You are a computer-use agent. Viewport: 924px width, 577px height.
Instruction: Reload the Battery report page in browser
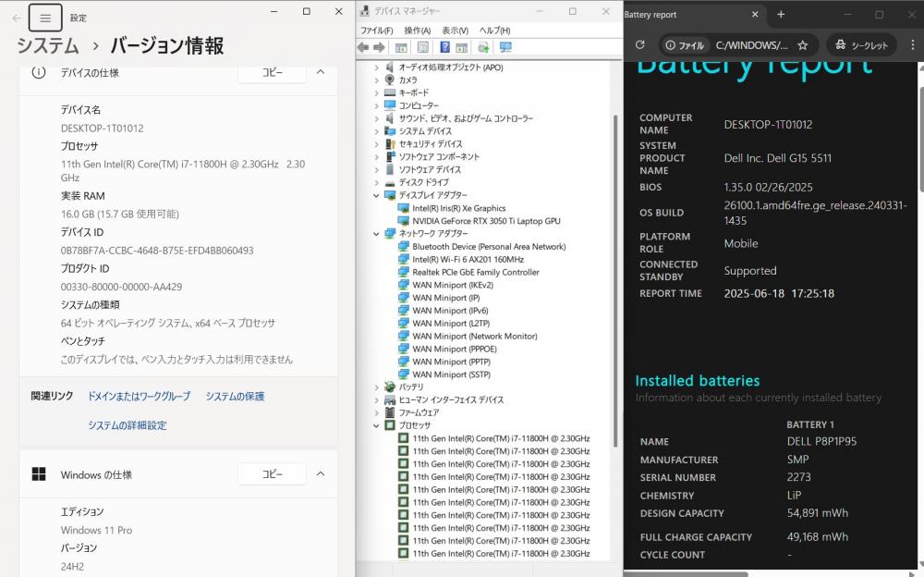point(640,44)
